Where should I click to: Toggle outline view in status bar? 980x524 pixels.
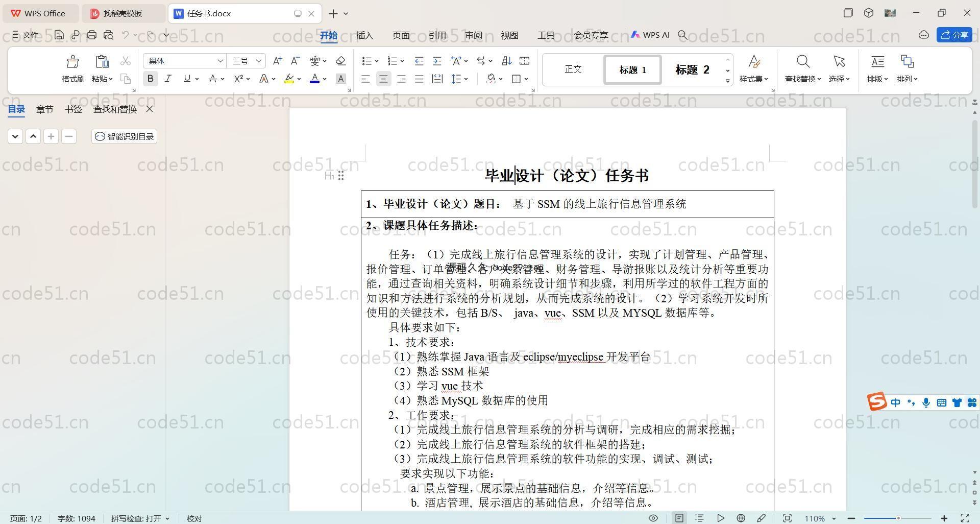coord(699,518)
